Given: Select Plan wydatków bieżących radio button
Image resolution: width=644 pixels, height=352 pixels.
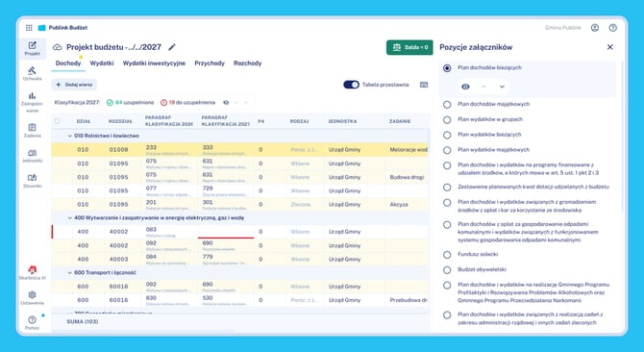Looking at the screenshot, I should pos(447,136).
